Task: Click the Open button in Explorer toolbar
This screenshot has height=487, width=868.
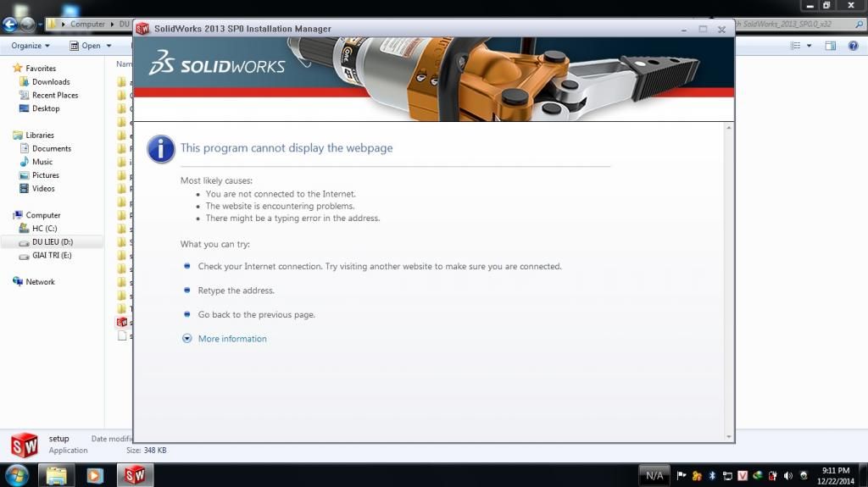Action: click(x=86, y=46)
